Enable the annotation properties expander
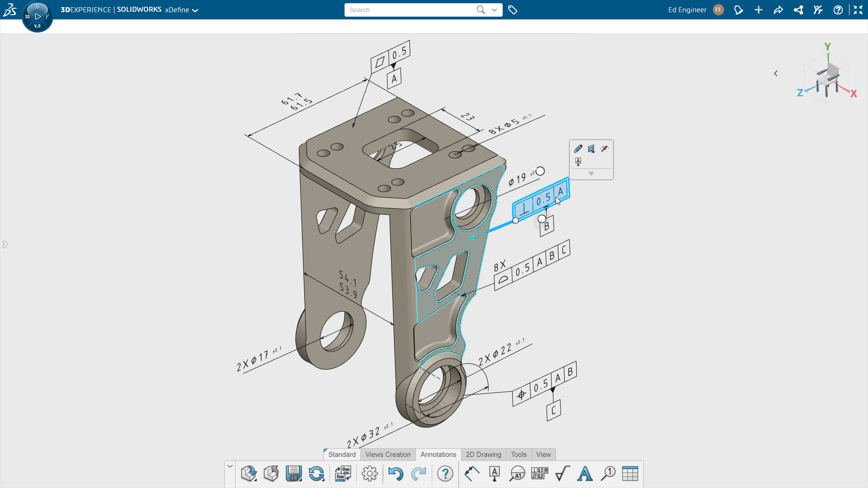Image resolution: width=868 pixels, height=488 pixels. tap(591, 174)
